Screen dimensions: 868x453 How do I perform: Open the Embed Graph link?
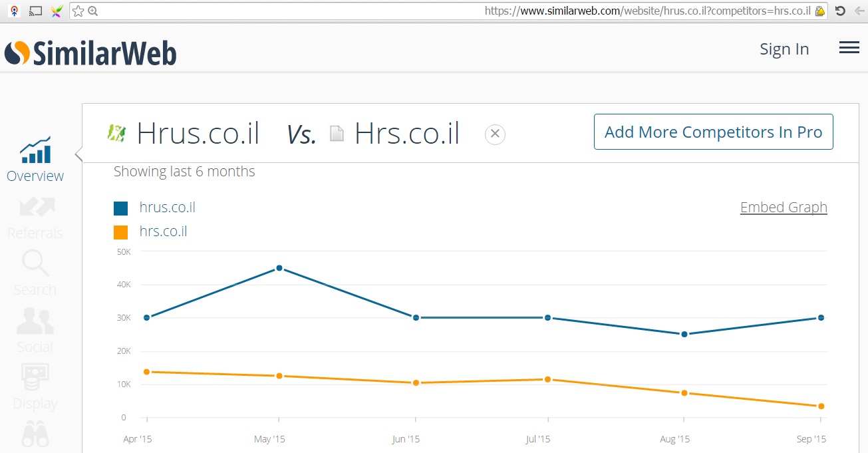pos(784,207)
